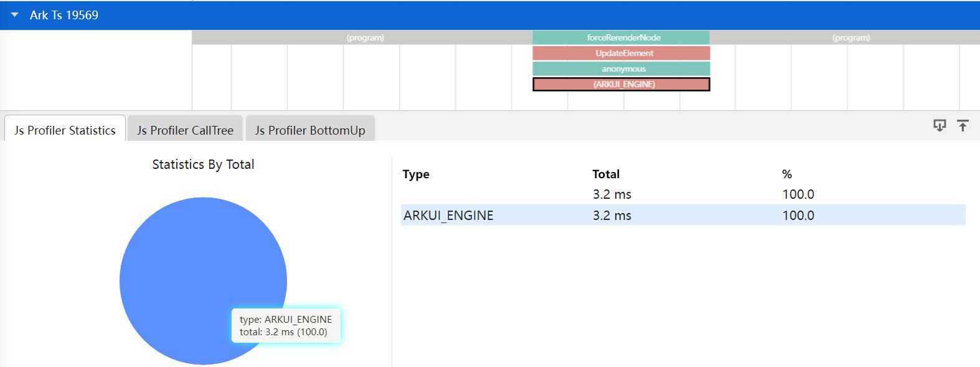Screen dimensions: 980x367
Task: Click the Statistics By Total chart title
Action: [203, 164]
